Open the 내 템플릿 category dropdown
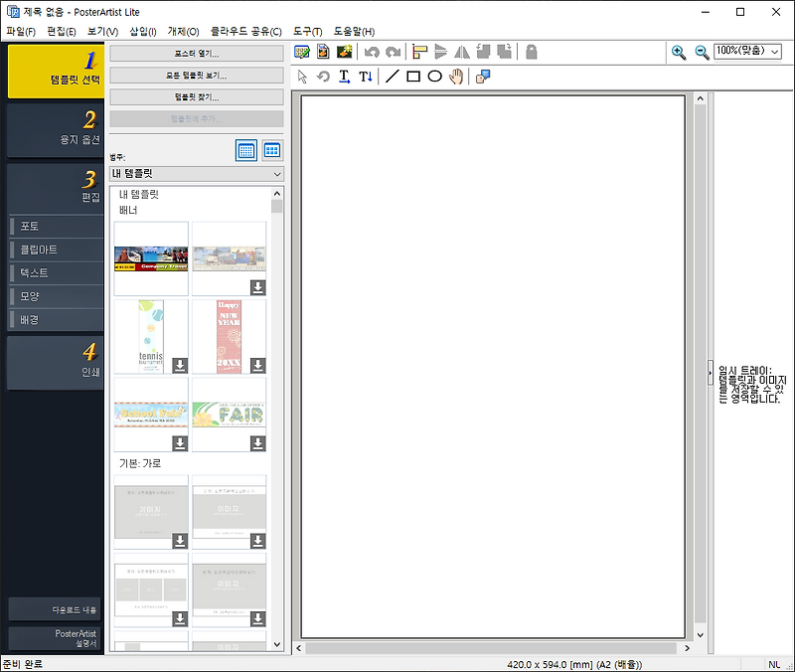 point(197,174)
